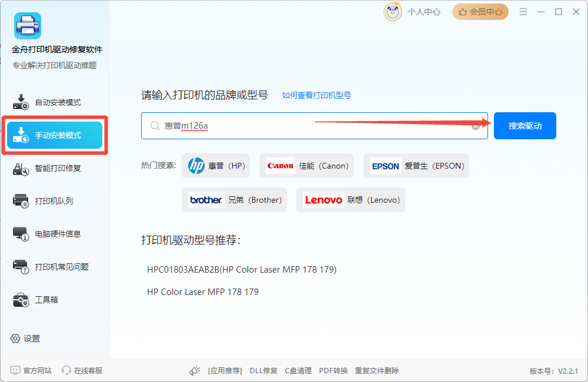Image resolution: width=588 pixels, height=382 pixels.
Task: Click the [应用推荐] label
Action: click(x=225, y=371)
